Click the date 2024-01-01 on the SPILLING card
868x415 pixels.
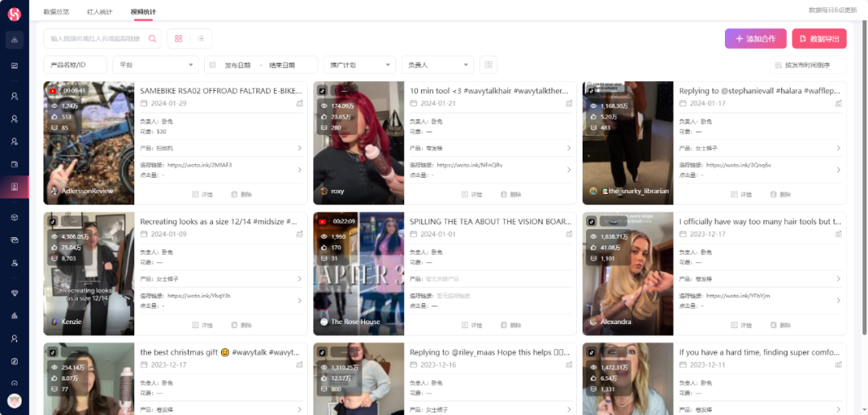(437, 234)
